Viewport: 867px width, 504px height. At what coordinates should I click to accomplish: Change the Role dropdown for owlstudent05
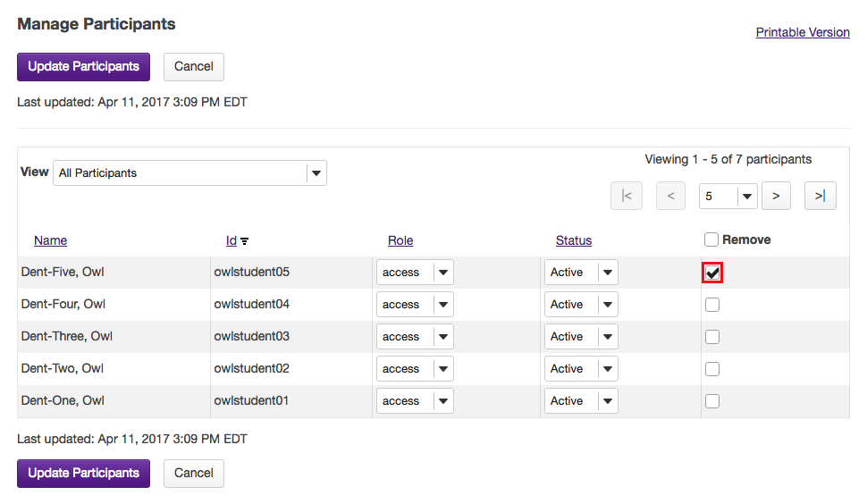click(x=415, y=273)
